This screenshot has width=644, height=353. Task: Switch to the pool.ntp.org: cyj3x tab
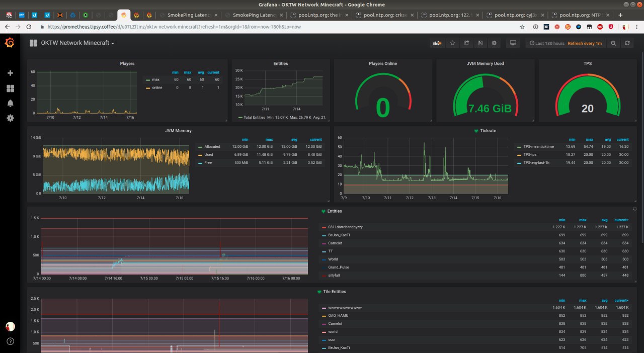514,15
